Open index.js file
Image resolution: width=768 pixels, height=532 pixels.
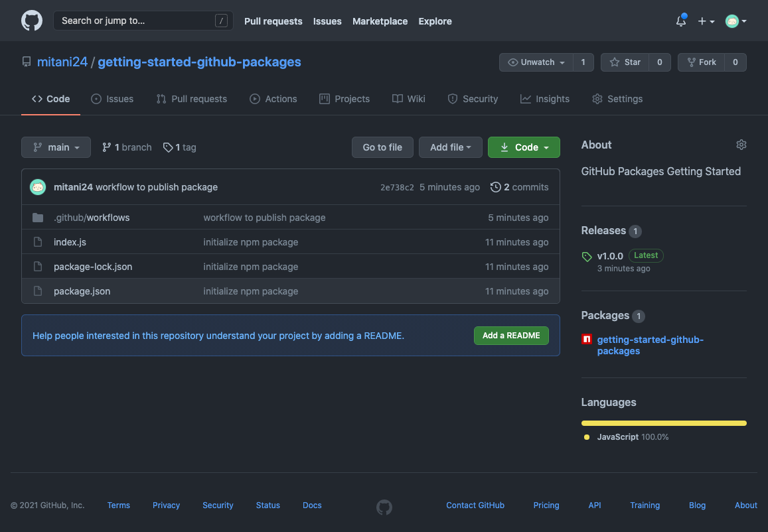pyautogui.click(x=70, y=241)
